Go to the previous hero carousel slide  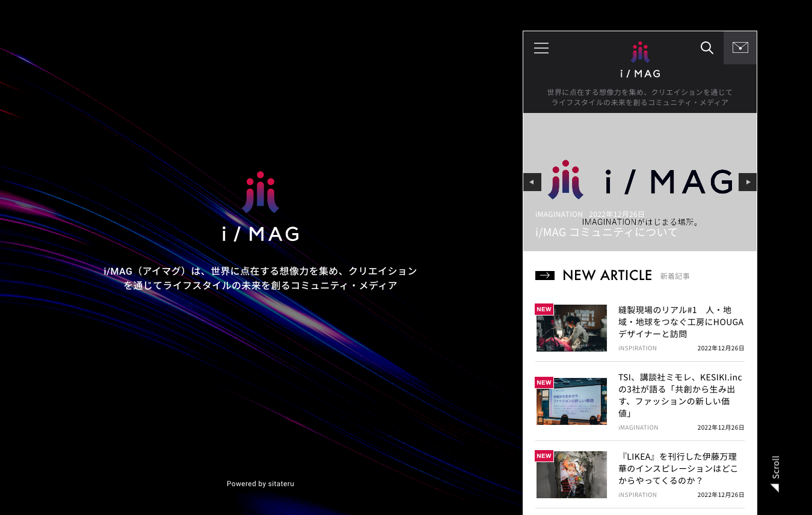point(532,182)
